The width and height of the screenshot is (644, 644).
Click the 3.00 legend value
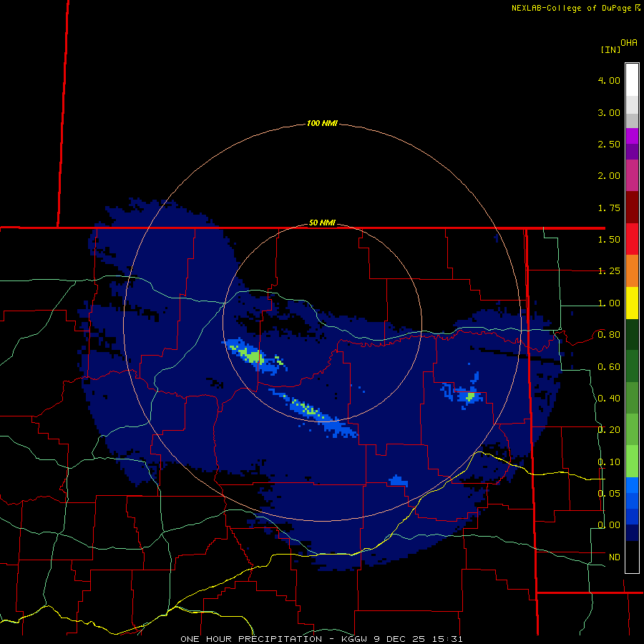(x=609, y=112)
